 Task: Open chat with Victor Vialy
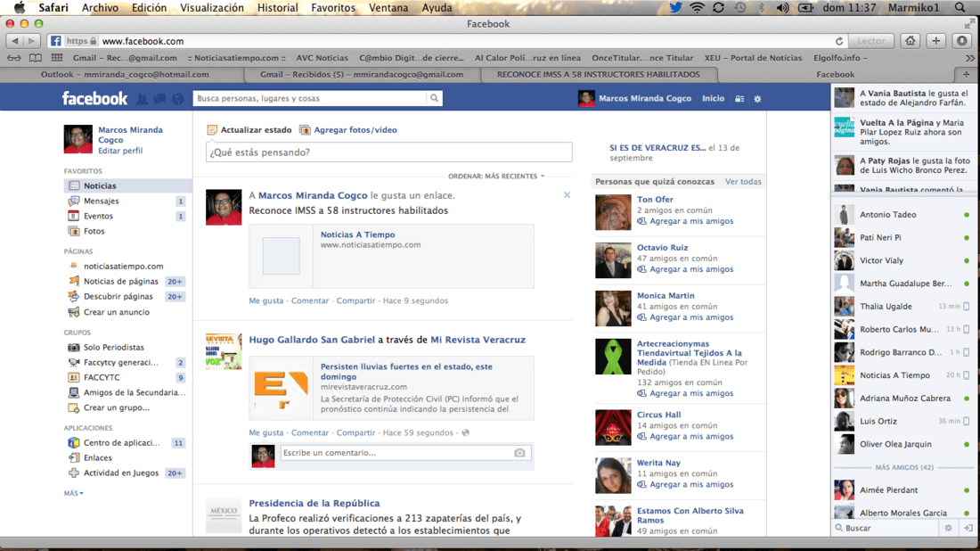pos(904,261)
